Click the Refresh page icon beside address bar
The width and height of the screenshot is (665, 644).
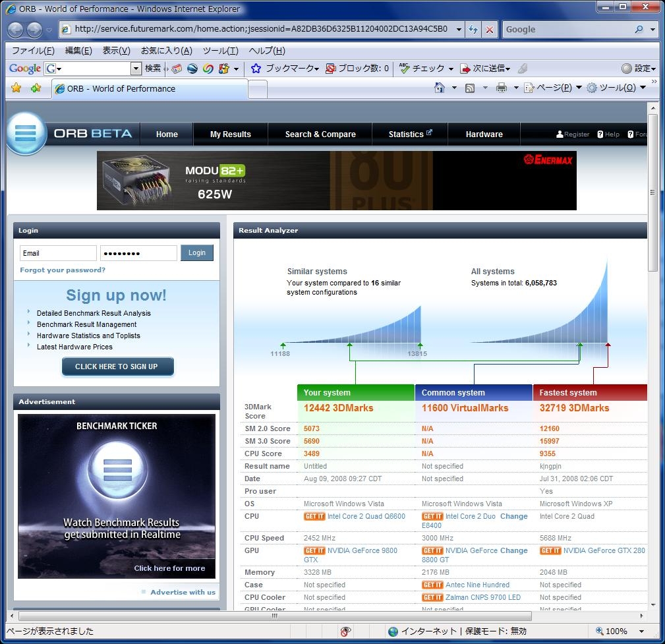pyautogui.click(x=473, y=29)
